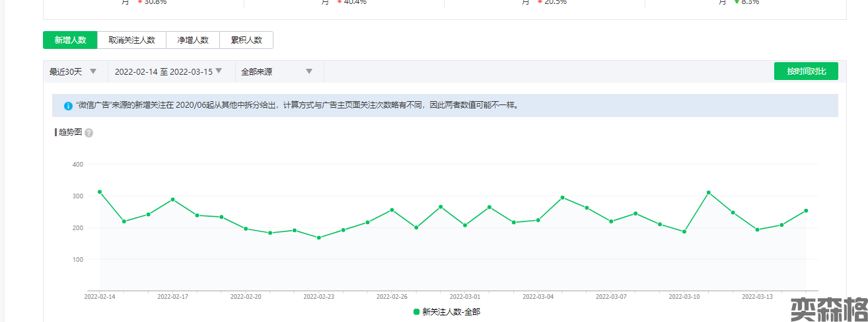Screen dimensions: 868x322
Task: Switch to the 取消关注人数 tab
Action: (x=131, y=40)
